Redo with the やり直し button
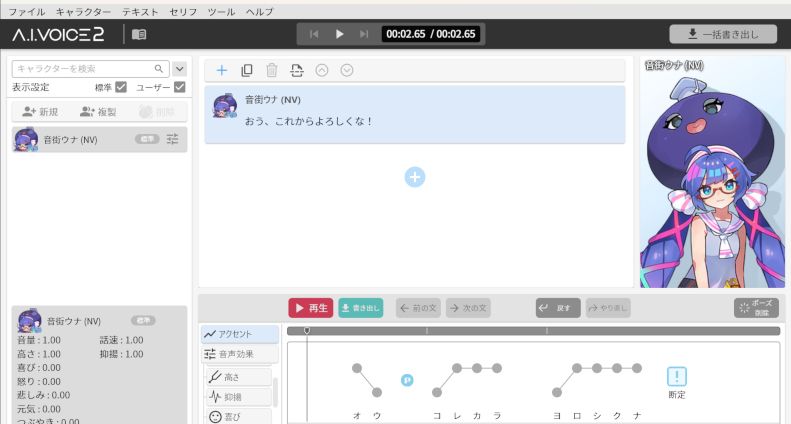The height and width of the screenshot is (424, 791). click(x=608, y=308)
